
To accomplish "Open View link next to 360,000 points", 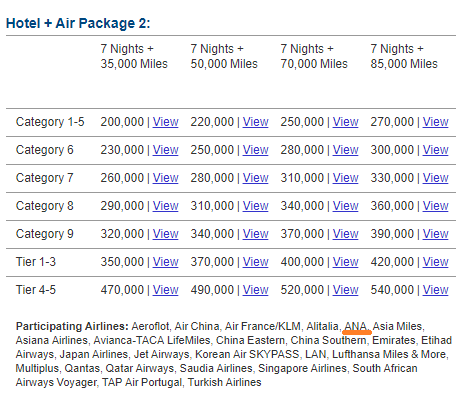I will pyautogui.click(x=435, y=206).
